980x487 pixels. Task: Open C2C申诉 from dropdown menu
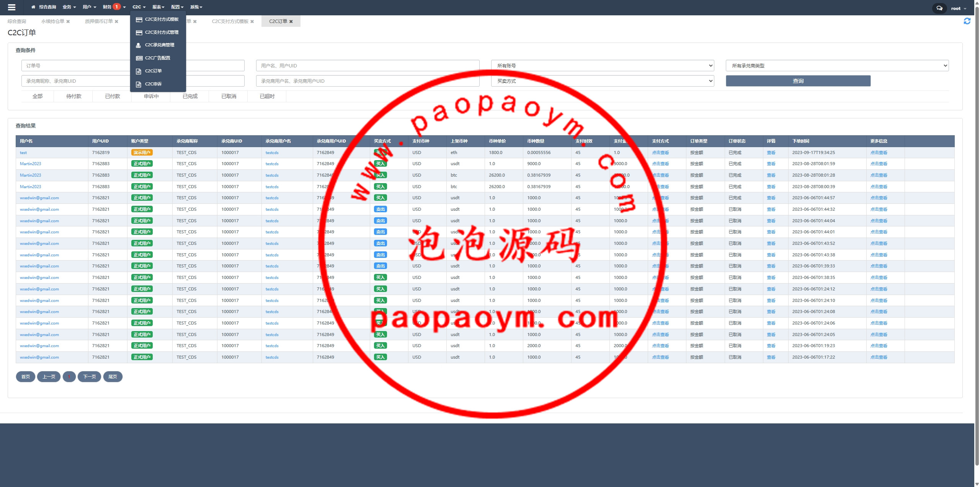pos(153,84)
